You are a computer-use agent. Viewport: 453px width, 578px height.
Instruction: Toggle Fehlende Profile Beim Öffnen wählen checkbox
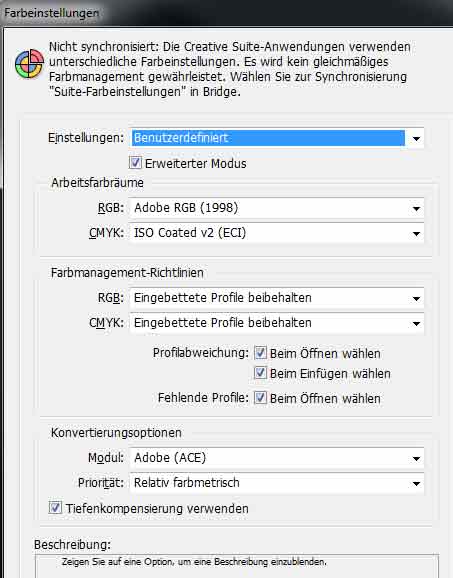pos(260,398)
